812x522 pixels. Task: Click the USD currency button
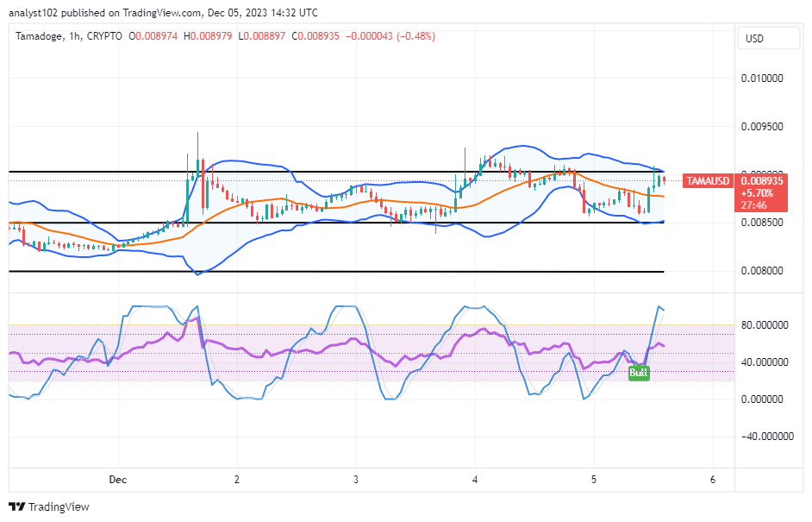pyautogui.click(x=768, y=38)
